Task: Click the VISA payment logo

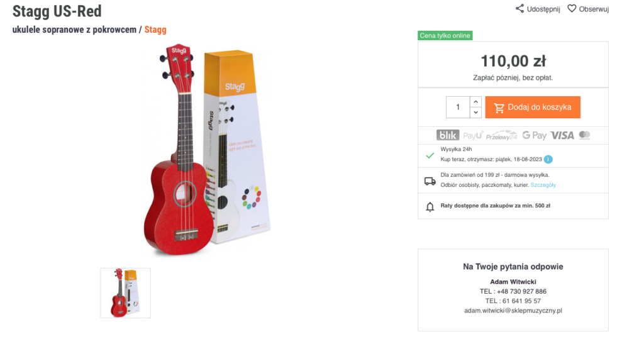Action: [x=562, y=135]
